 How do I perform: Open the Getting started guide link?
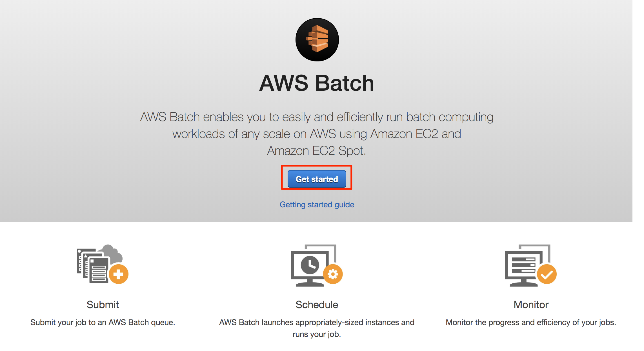pyautogui.click(x=317, y=205)
